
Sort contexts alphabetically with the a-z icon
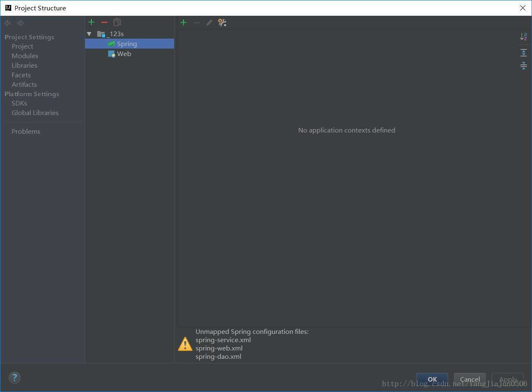523,37
